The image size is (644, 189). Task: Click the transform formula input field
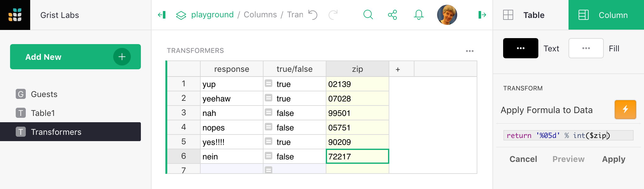pyautogui.click(x=568, y=135)
